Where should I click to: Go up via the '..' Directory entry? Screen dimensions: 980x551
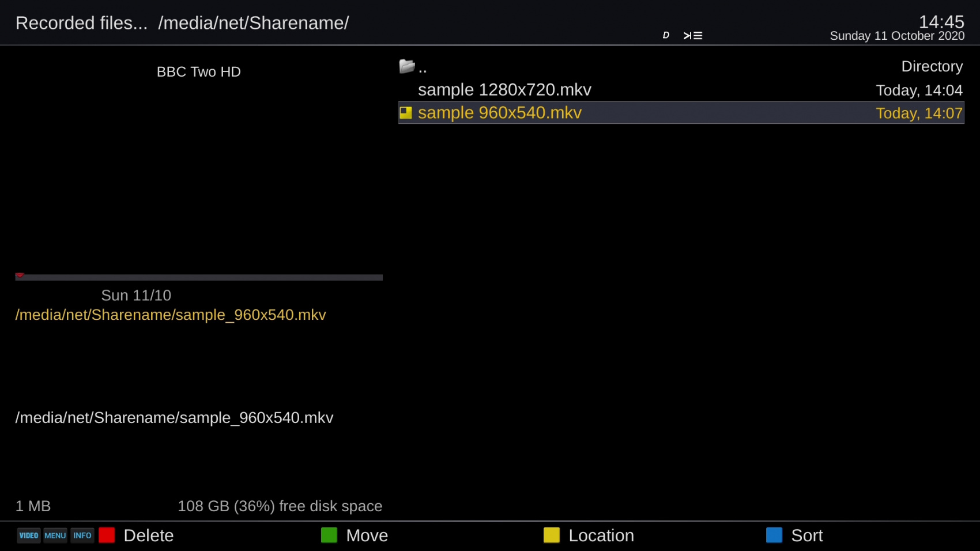680,67
